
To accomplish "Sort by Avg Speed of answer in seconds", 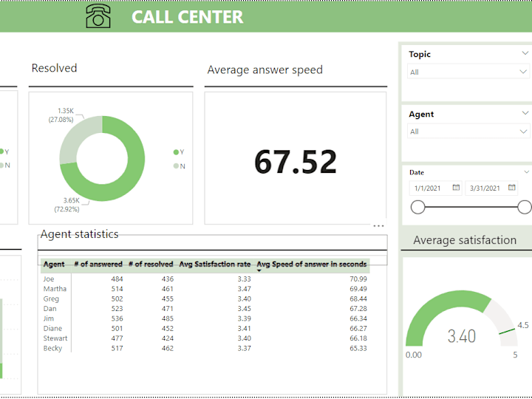I will coord(312,265).
